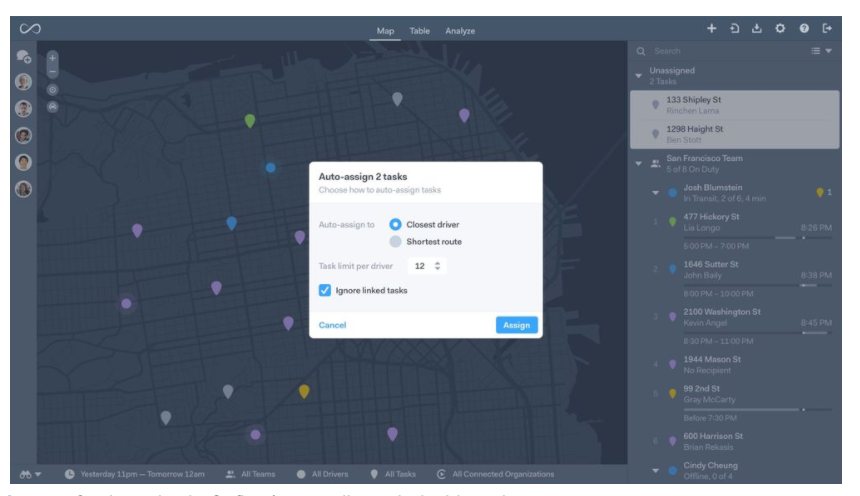
Task: Click the 99 2nd St time window bar
Action: tap(757, 409)
